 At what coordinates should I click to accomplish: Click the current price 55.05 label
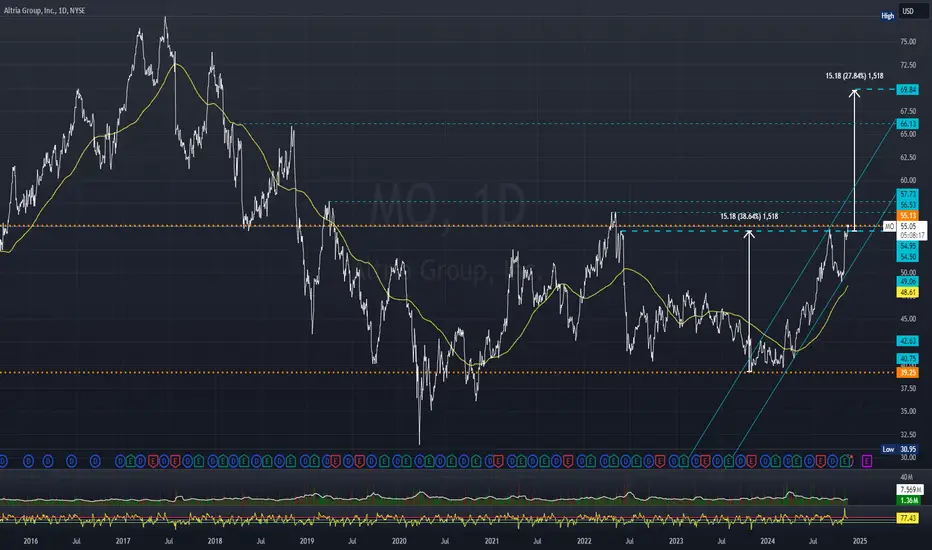[x=908, y=227]
